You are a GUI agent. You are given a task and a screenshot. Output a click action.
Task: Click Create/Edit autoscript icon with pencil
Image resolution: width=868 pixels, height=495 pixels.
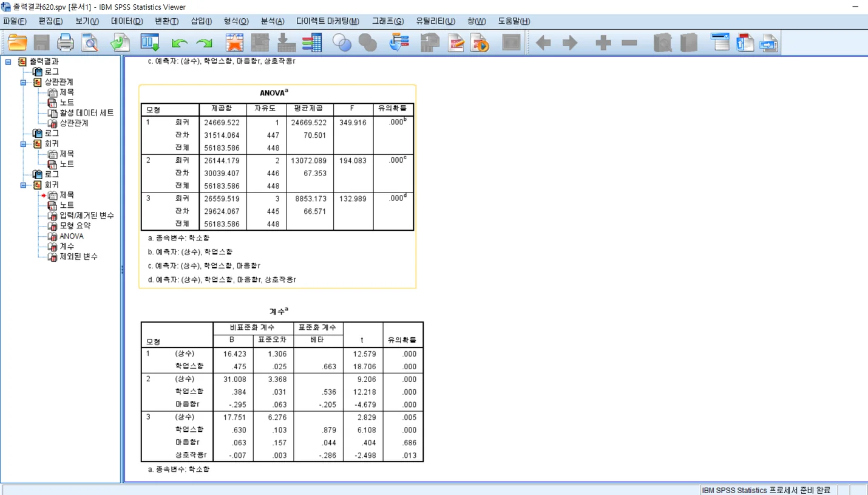point(456,43)
